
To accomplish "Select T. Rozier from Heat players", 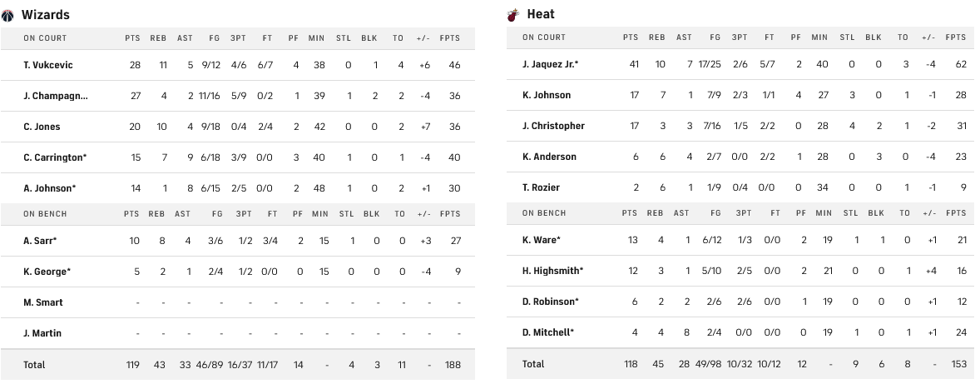I will click(x=541, y=187).
